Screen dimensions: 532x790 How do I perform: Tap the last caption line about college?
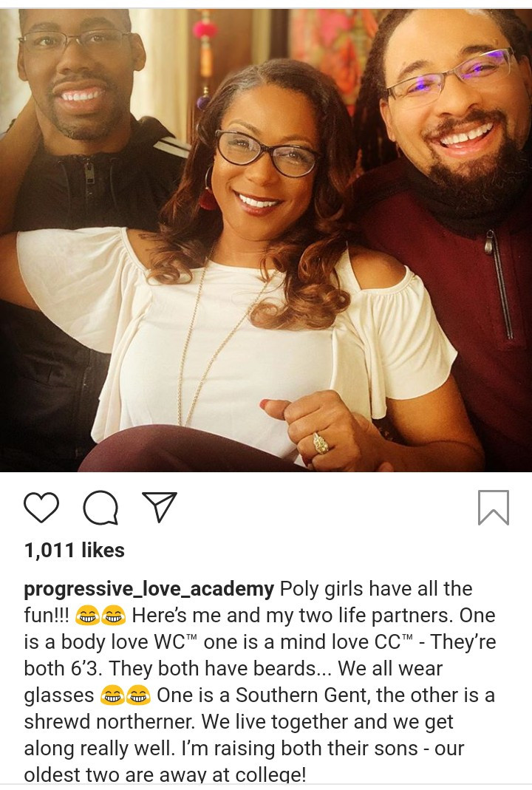165,775
